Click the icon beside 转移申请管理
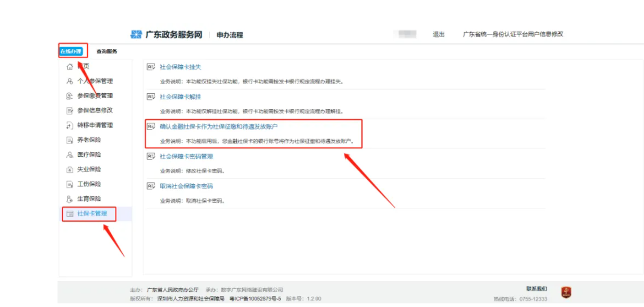644x307 pixels. point(70,125)
